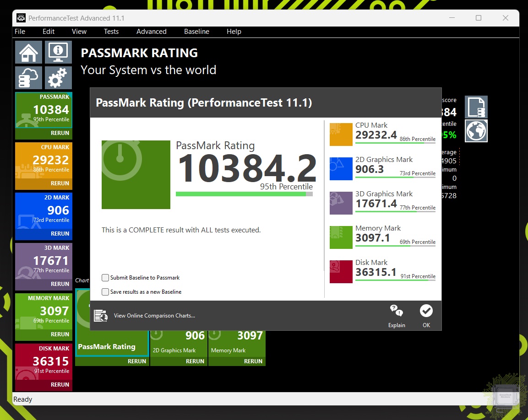Screen dimensions: 528x420
Task: Click the PerformanceTest app icon in title bar
Action: [21, 18]
